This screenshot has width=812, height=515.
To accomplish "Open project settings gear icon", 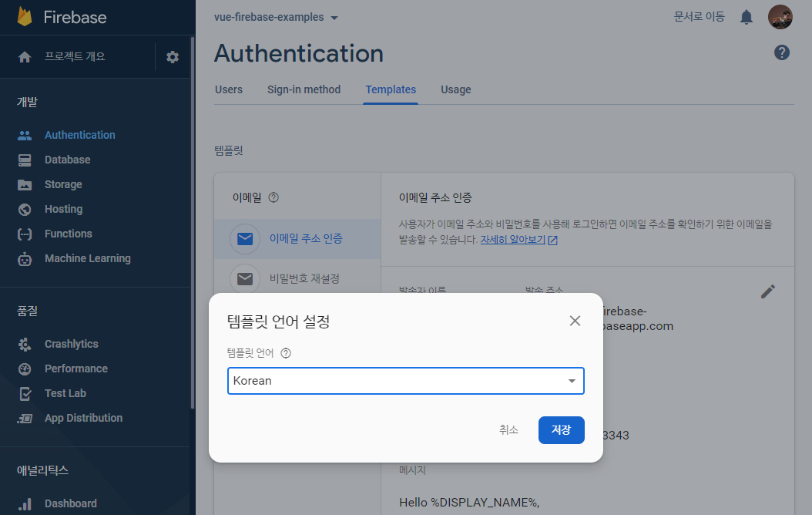I will coord(173,57).
